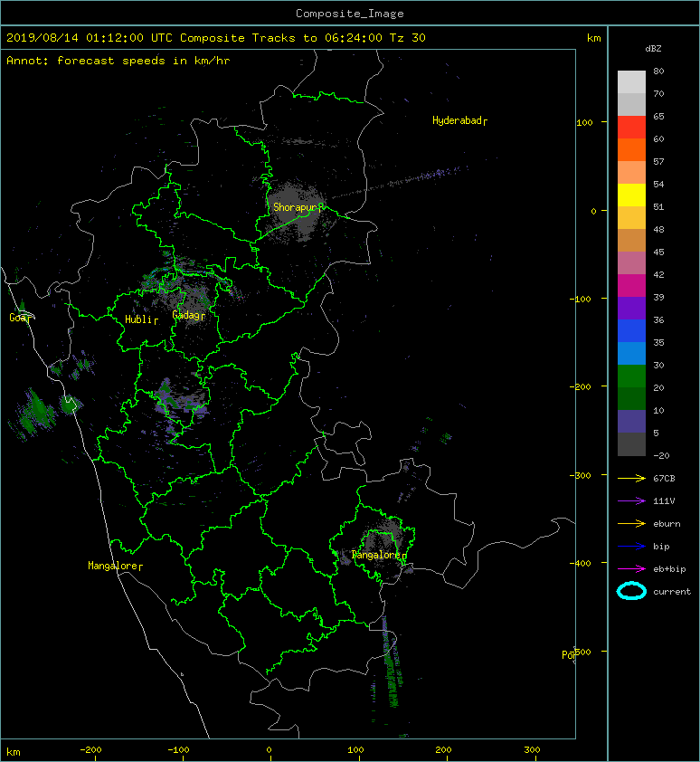
Task: Click the Composite_Image title text
Action: pyautogui.click(x=350, y=14)
